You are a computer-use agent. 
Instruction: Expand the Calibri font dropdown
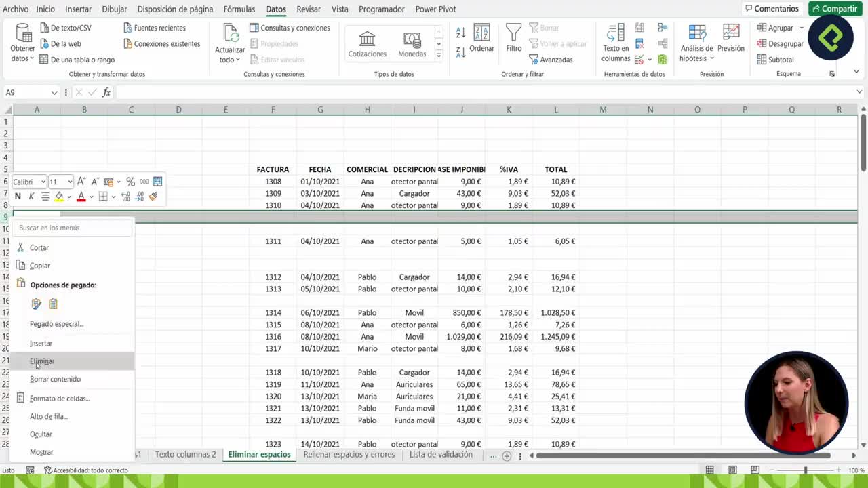[43, 182]
